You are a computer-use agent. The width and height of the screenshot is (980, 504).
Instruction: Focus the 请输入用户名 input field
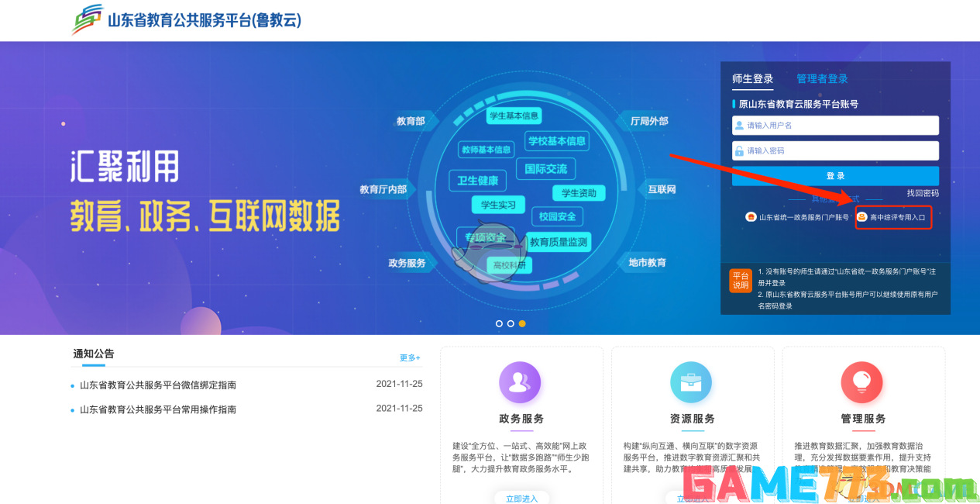(835, 126)
